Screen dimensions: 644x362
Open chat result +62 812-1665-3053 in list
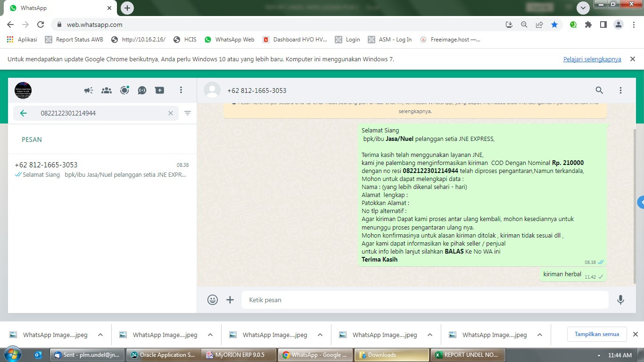[102, 170]
